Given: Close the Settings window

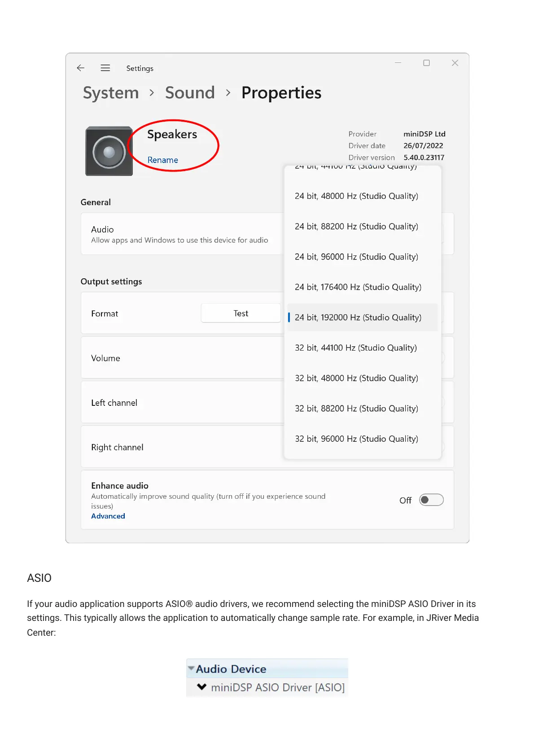Looking at the screenshot, I should tap(455, 63).
